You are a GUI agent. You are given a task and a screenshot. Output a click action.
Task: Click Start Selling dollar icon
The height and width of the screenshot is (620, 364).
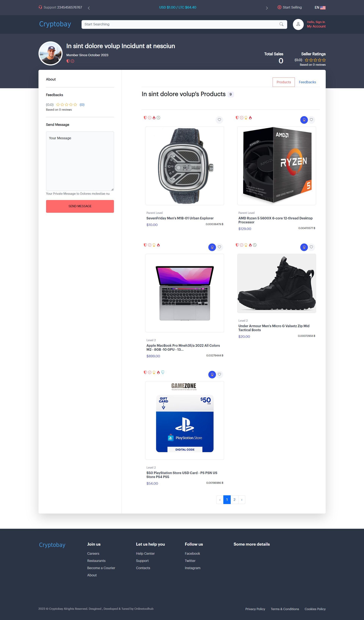click(279, 7)
